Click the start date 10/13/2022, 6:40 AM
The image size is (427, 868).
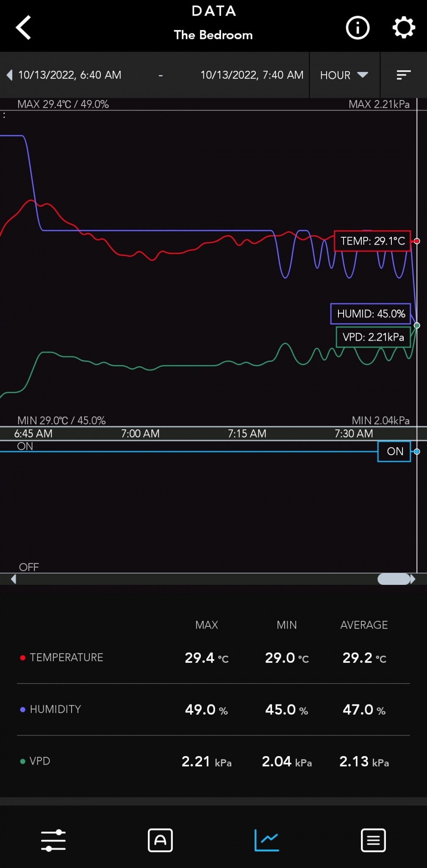[x=70, y=75]
